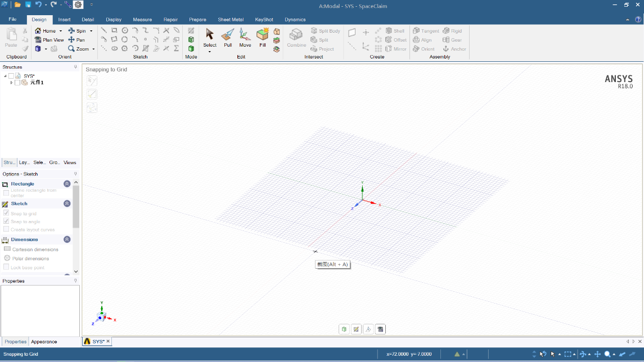Select the Select arrow tool
The image size is (644, 362).
210,35
